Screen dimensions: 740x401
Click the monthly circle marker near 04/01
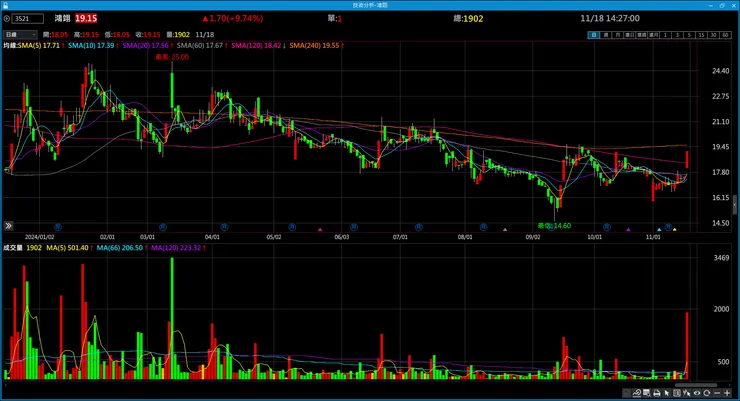point(224,227)
